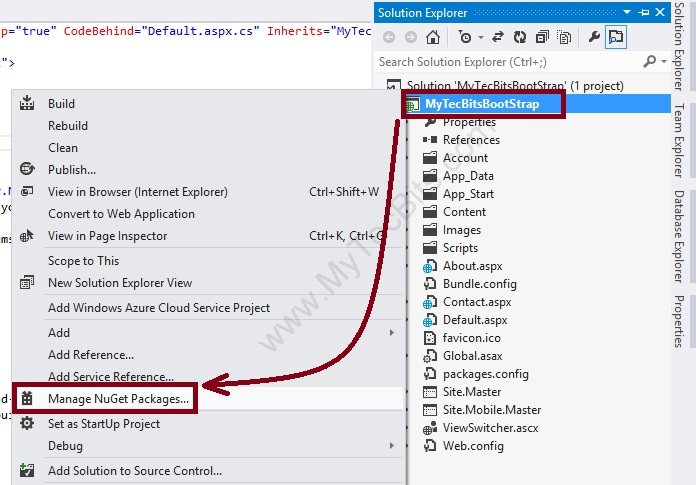Viewport: 696px width, 485px height.
Task: Select favicon.ico file
Action: point(471,338)
